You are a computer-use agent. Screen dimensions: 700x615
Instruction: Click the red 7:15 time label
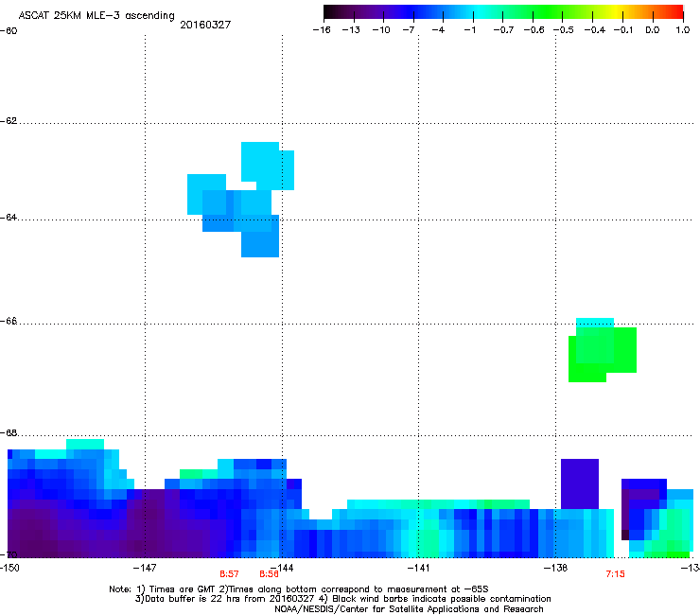pyautogui.click(x=615, y=574)
